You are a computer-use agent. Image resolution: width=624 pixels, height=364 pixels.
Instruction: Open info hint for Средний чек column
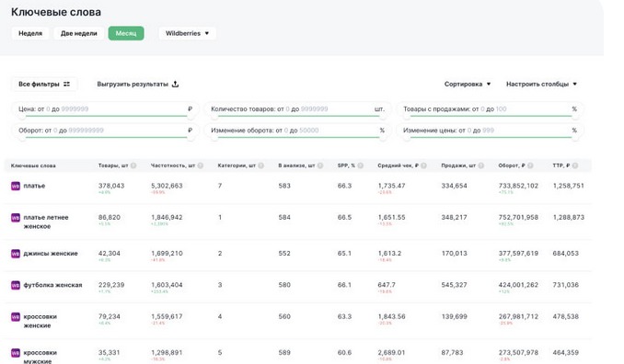pyautogui.click(x=423, y=165)
